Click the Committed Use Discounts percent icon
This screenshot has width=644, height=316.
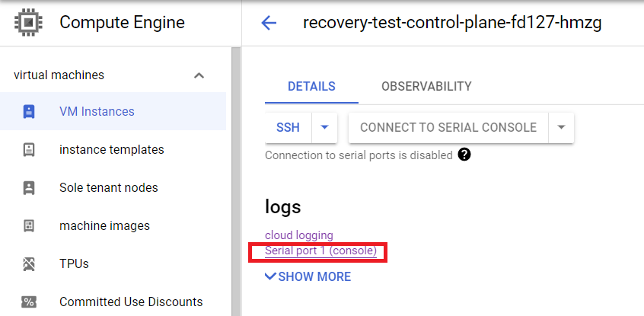[29, 302]
